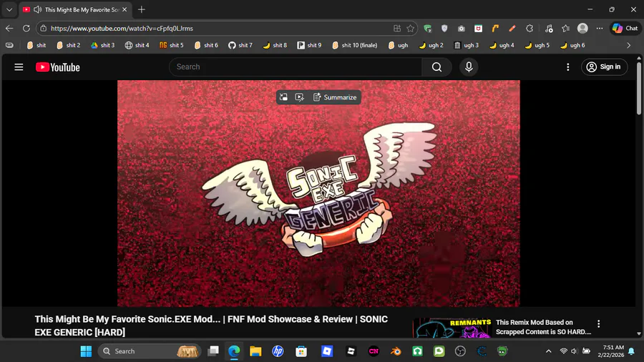Open the green shield extension icon

coord(428,29)
